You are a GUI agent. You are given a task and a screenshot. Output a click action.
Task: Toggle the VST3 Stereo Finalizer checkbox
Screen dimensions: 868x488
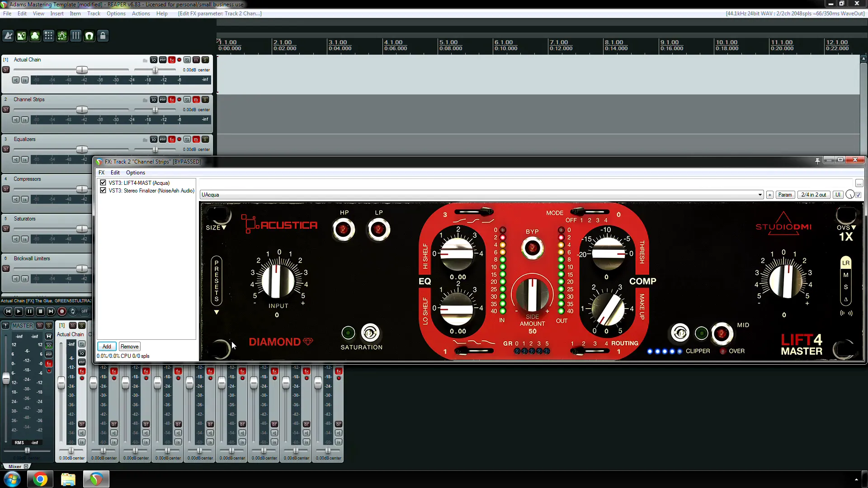point(103,191)
